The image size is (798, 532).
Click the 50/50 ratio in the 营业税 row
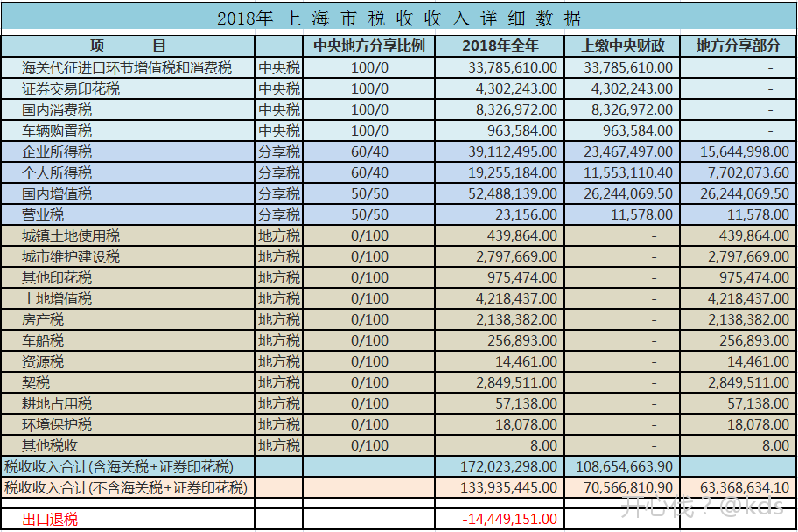pos(369,215)
